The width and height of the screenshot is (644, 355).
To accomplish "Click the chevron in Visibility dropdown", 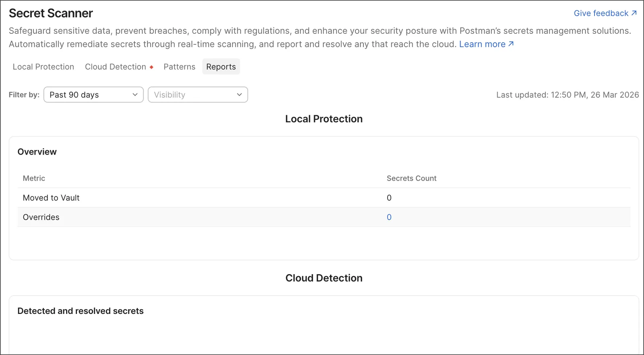I will [239, 95].
